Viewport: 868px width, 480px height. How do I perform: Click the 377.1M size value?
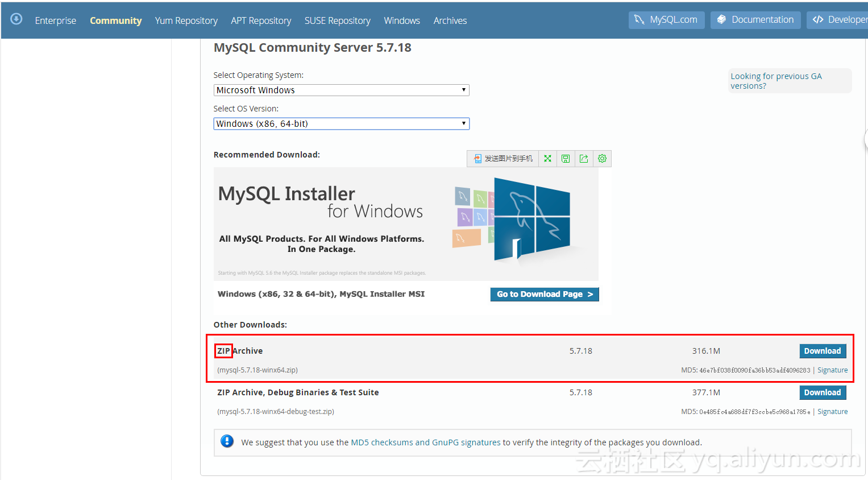click(706, 392)
